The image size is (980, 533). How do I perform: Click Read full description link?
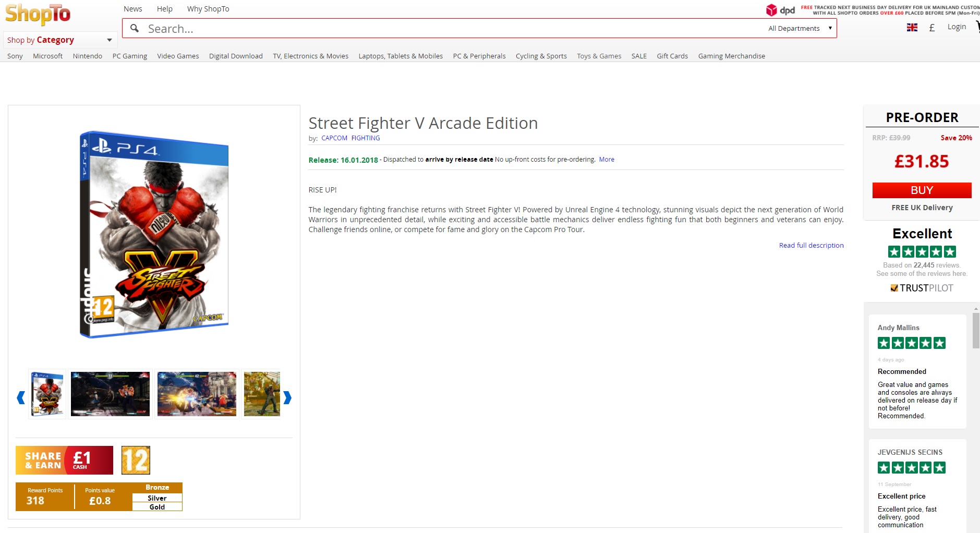point(812,245)
